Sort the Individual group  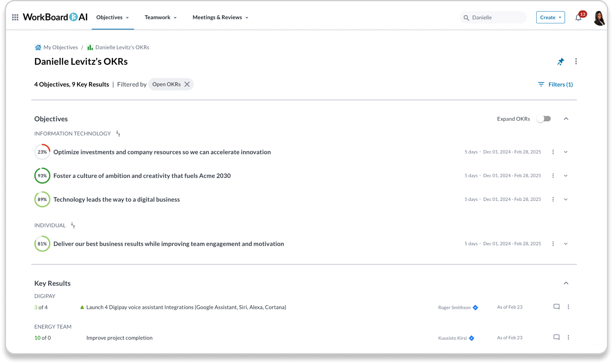(73, 225)
